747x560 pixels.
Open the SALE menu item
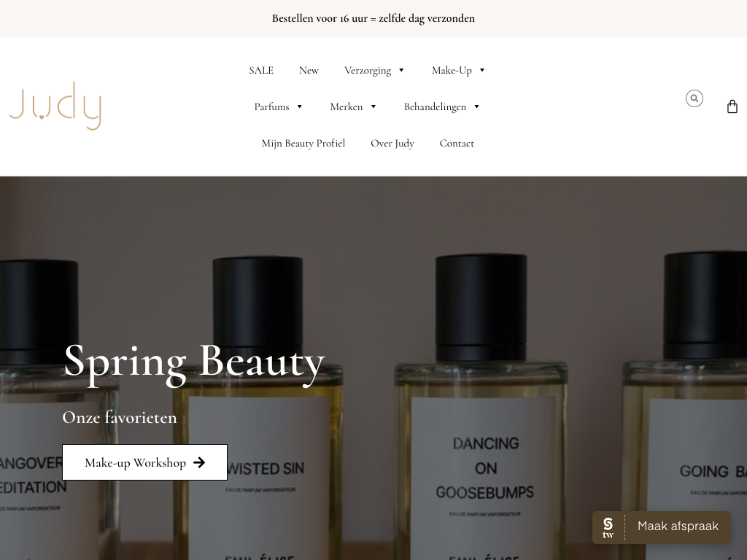[x=261, y=71]
